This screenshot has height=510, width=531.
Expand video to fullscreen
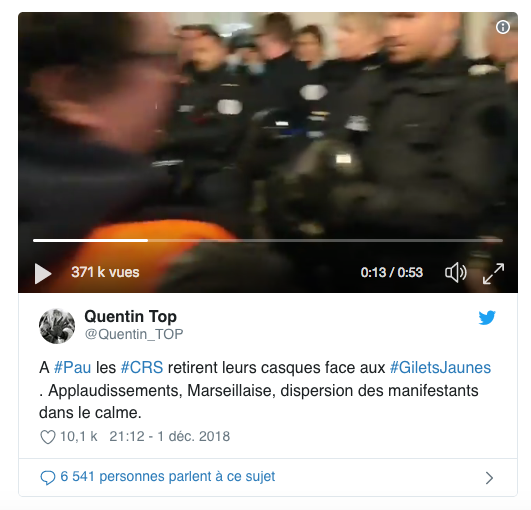coord(493,273)
